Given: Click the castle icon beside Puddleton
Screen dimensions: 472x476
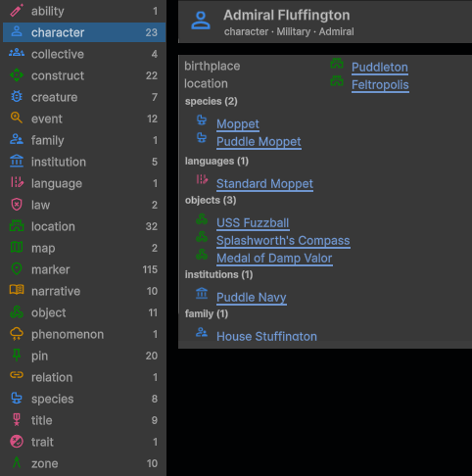Looking at the screenshot, I should pos(337,64).
